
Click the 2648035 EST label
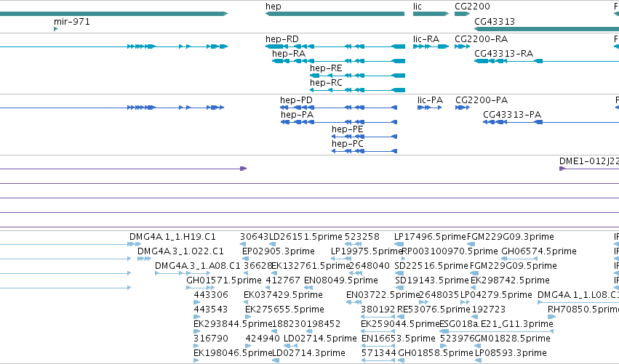[x=439, y=295]
